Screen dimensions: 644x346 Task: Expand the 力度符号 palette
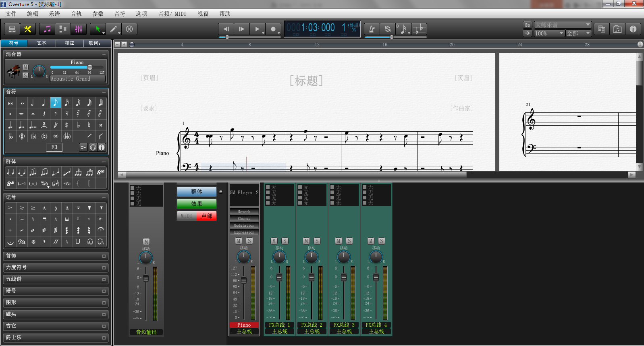pos(56,267)
